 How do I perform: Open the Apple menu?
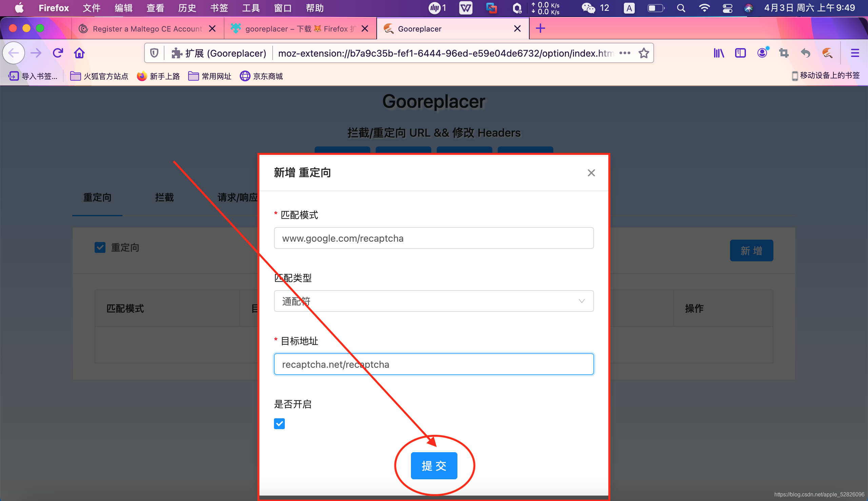(19, 8)
